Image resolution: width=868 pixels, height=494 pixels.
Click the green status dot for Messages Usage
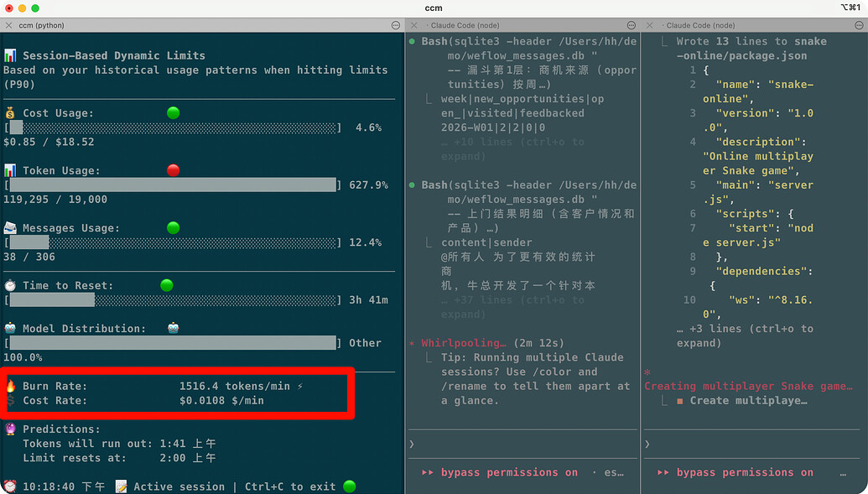tap(174, 227)
